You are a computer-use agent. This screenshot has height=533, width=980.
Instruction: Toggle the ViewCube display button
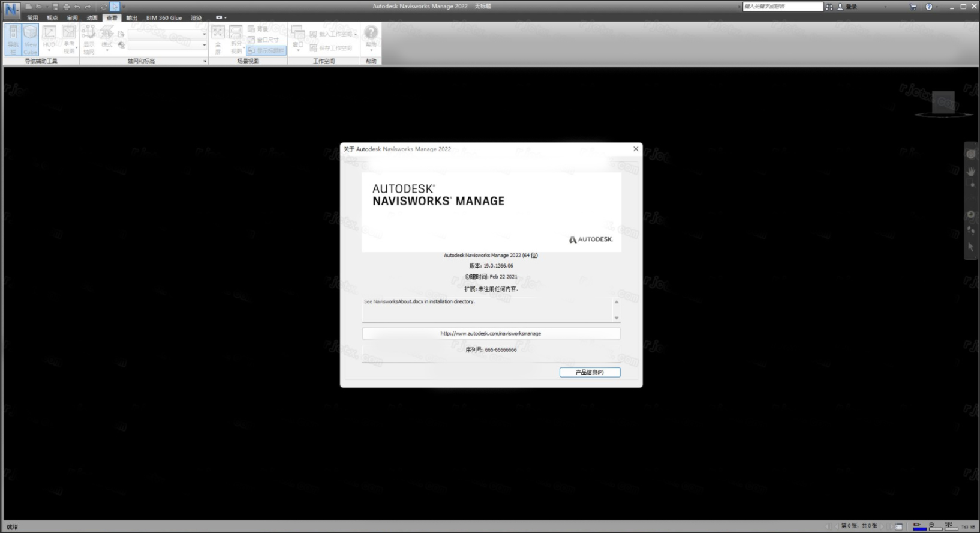[x=31, y=40]
